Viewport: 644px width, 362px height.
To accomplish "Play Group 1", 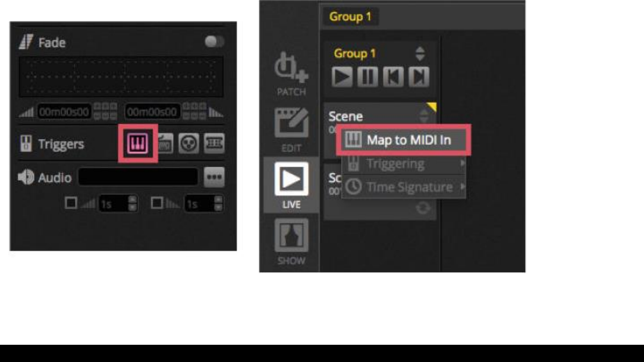I will point(342,77).
